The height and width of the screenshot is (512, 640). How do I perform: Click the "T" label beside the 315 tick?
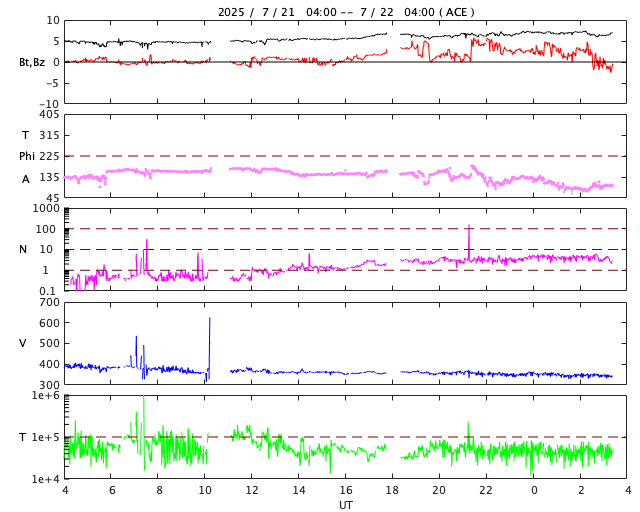pyautogui.click(x=25, y=135)
